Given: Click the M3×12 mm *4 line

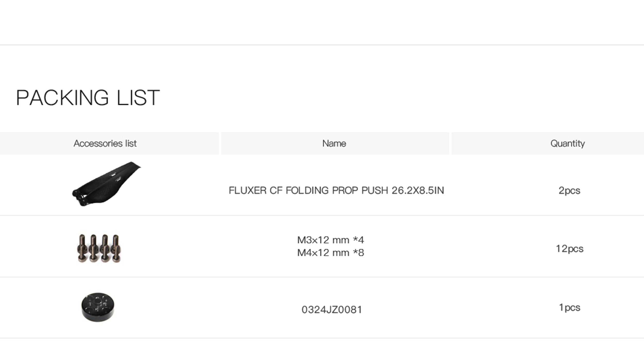Looking at the screenshot, I should tap(331, 240).
